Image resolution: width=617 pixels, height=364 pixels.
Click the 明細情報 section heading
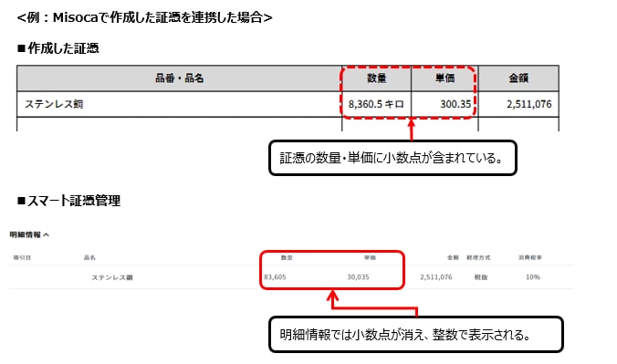(x=26, y=235)
